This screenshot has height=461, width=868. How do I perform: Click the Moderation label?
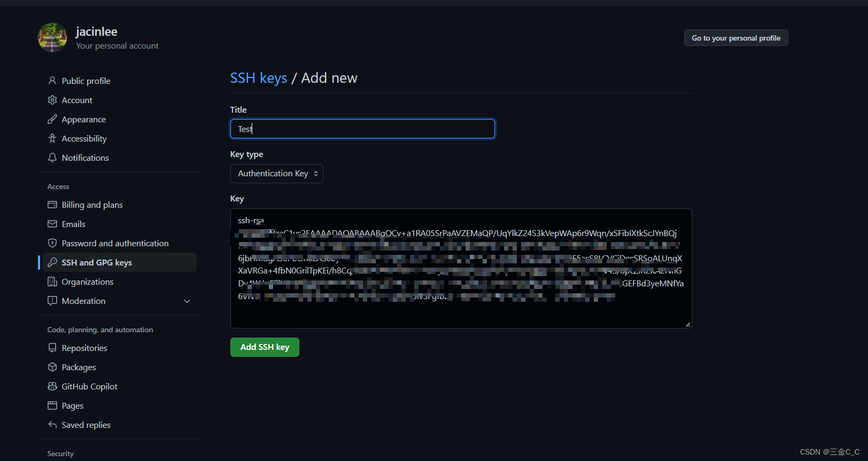click(x=84, y=301)
